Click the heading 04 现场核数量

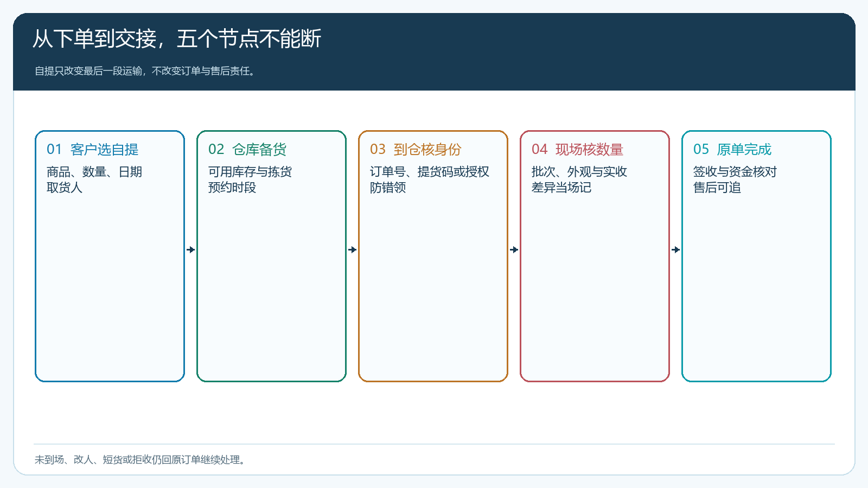(577, 149)
